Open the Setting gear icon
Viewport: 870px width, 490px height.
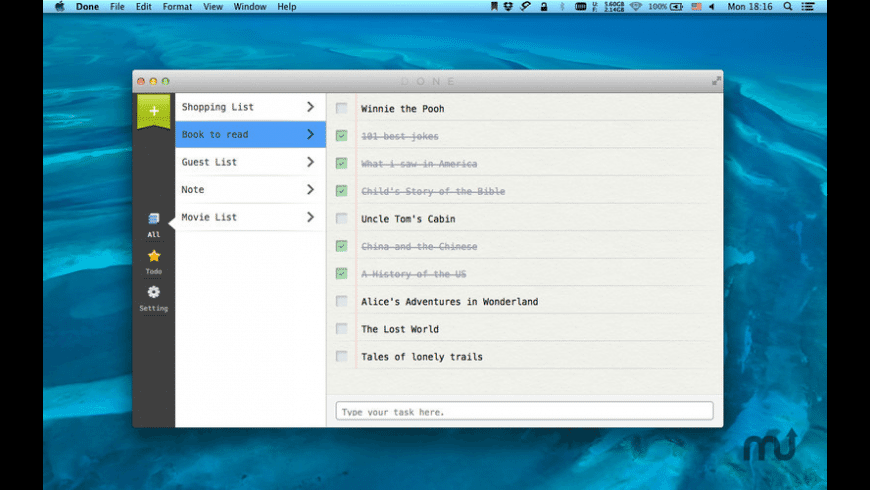(153, 293)
